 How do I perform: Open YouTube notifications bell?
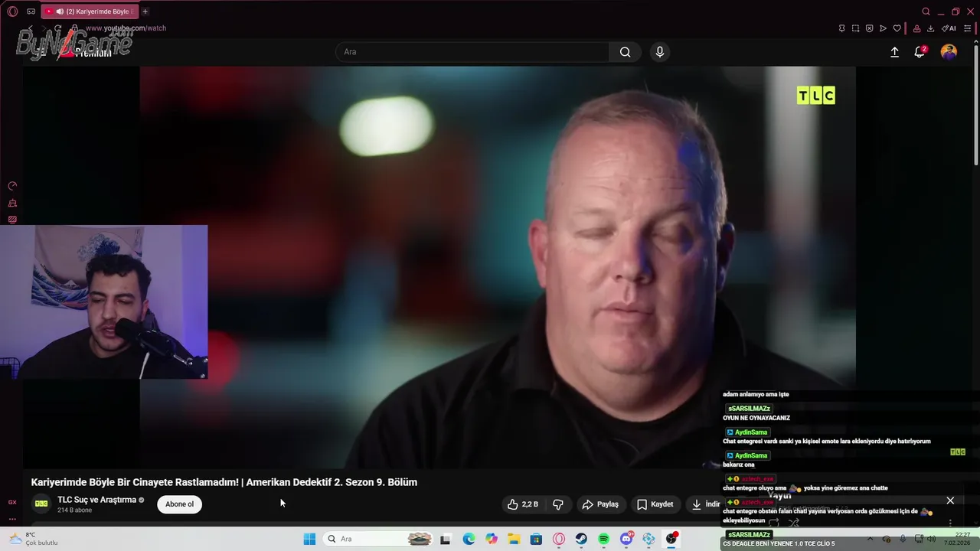920,52
